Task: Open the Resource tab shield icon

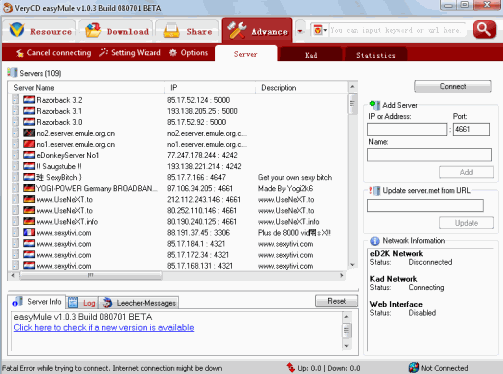Action: 17,30
